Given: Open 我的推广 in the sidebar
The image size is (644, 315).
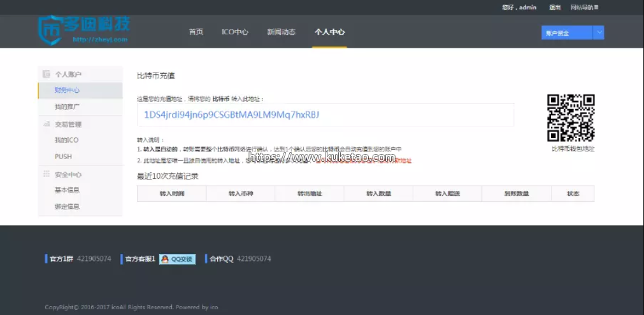Looking at the screenshot, I should 67,107.
